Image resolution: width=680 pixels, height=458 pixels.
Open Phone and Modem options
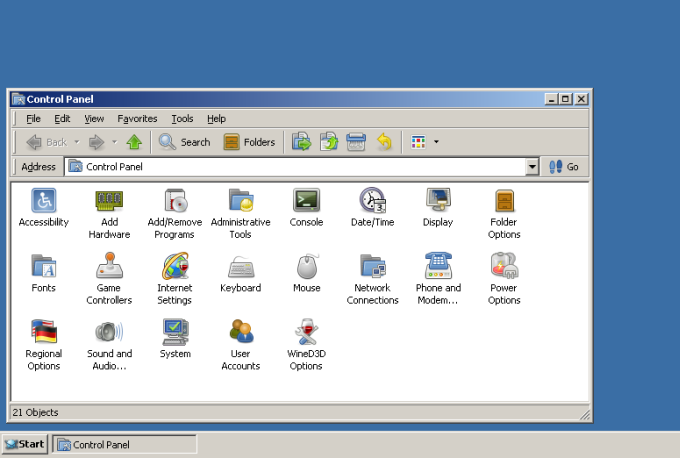click(438, 279)
